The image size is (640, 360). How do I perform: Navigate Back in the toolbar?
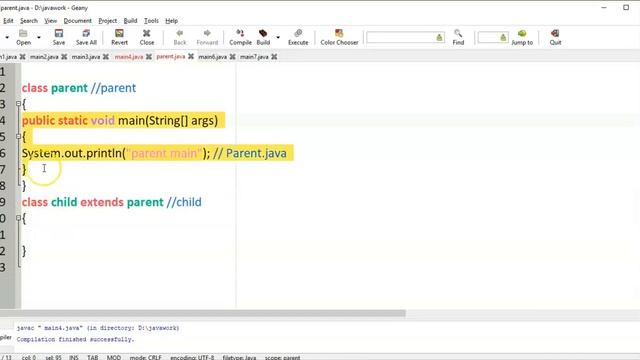click(x=180, y=37)
